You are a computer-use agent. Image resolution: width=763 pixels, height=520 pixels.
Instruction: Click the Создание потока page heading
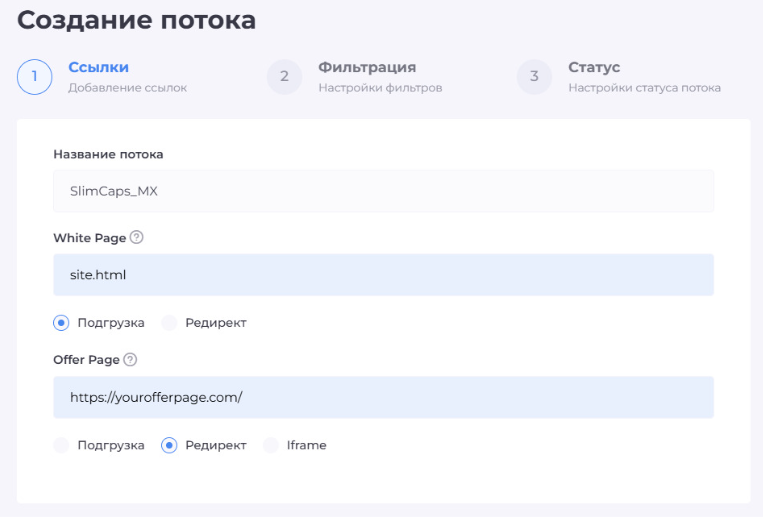[137, 19]
